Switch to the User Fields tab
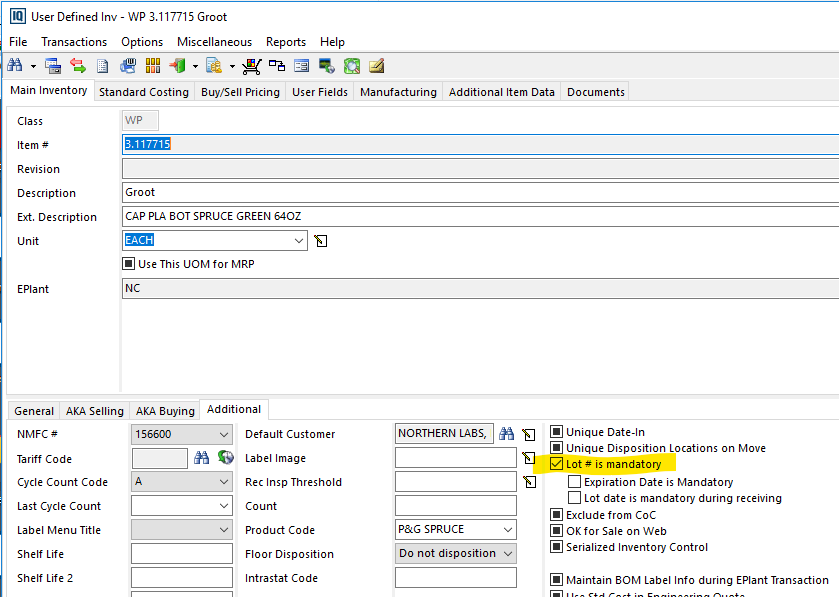839x597 pixels. click(320, 92)
